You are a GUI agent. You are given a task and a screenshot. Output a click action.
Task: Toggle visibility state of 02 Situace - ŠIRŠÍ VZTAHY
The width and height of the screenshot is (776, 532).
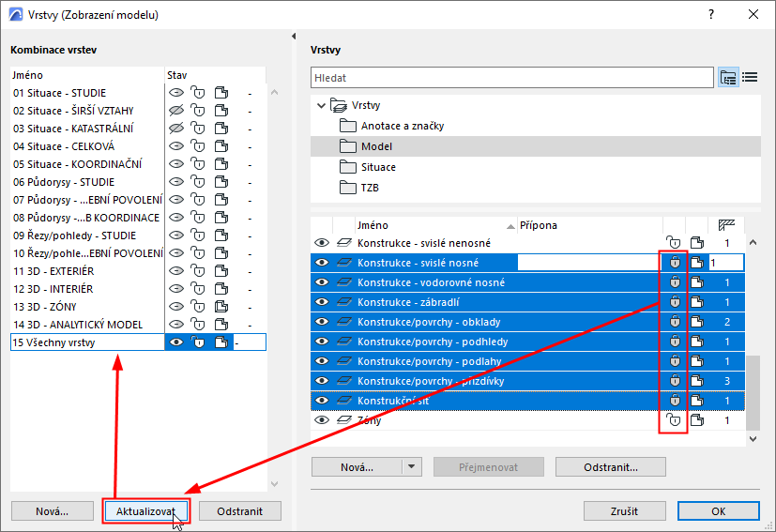(x=176, y=111)
